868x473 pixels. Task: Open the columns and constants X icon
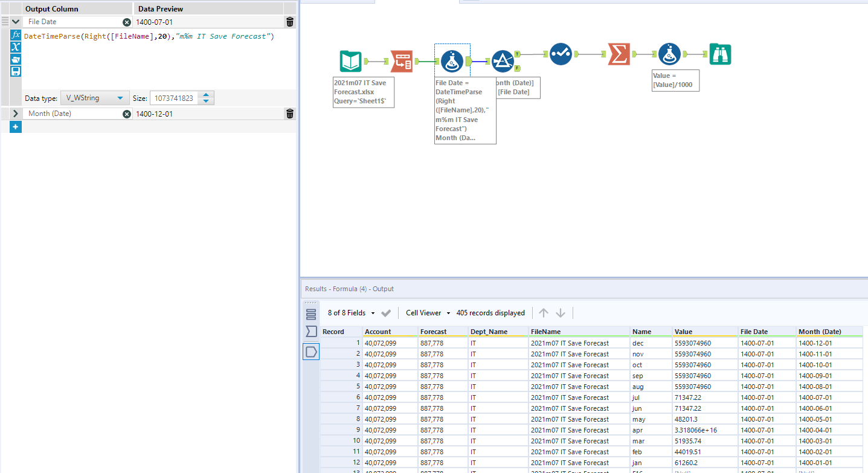pyautogui.click(x=16, y=47)
